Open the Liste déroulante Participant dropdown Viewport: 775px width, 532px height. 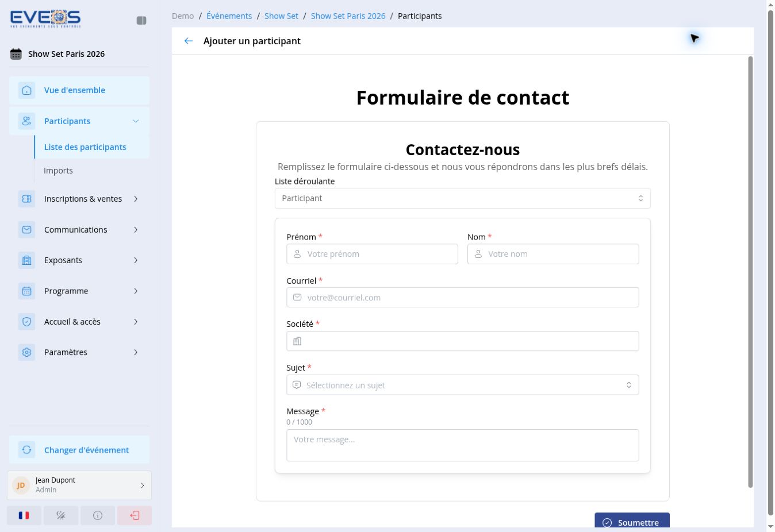click(463, 198)
